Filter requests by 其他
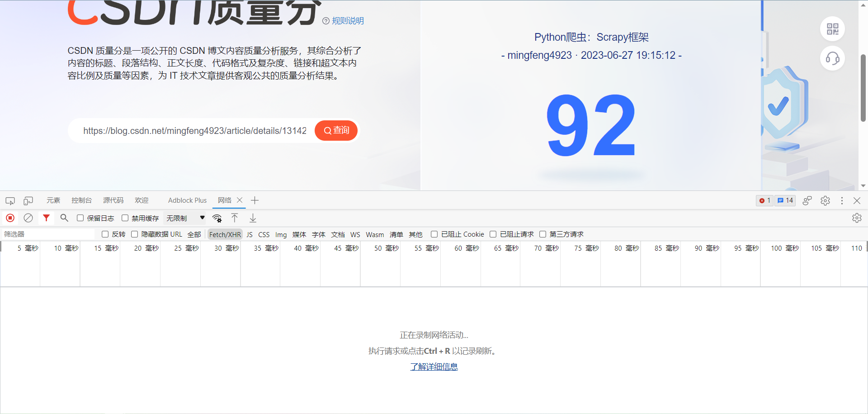This screenshot has width=868, height=414. coord(416,234)
